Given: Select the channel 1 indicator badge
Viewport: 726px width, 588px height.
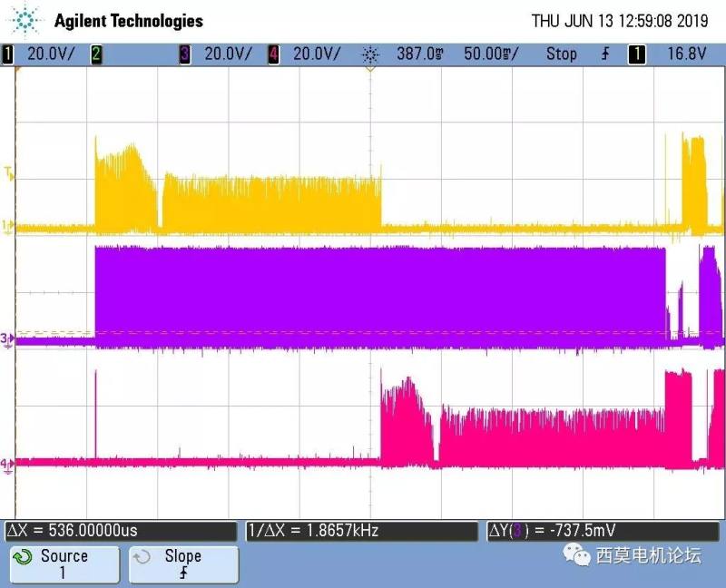Looking at the screenshot, I should point(9,54).
